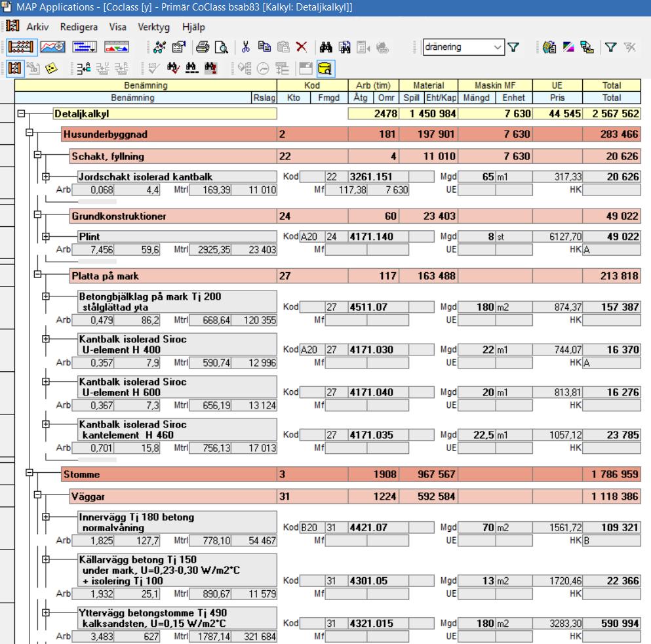Collapse the Stomme node

30,473
